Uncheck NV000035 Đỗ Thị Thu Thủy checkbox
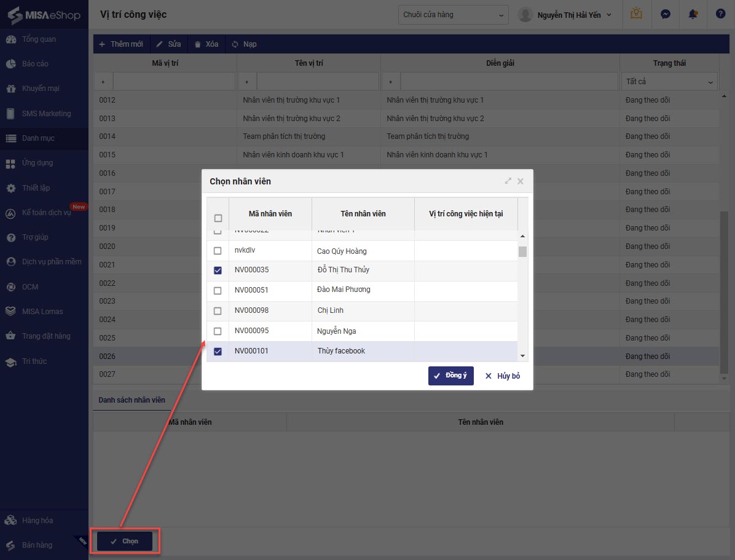The image size is (735, 560). (x=218, y=270)
